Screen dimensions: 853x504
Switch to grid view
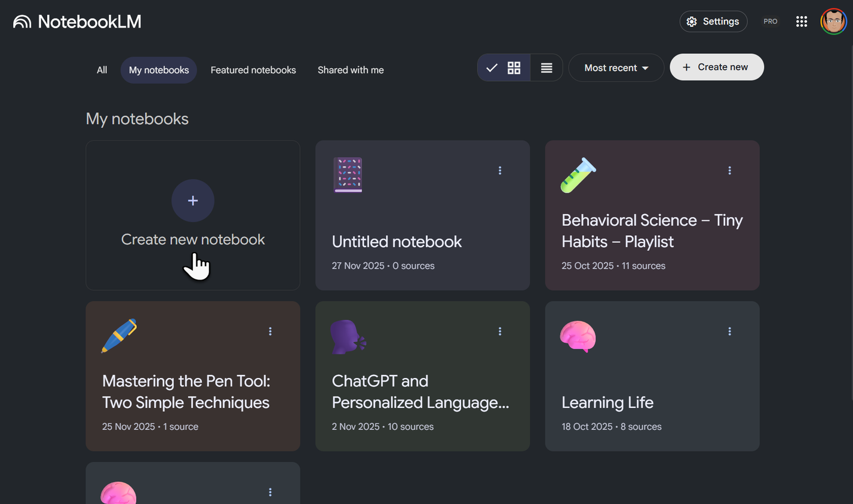[504, 67]
